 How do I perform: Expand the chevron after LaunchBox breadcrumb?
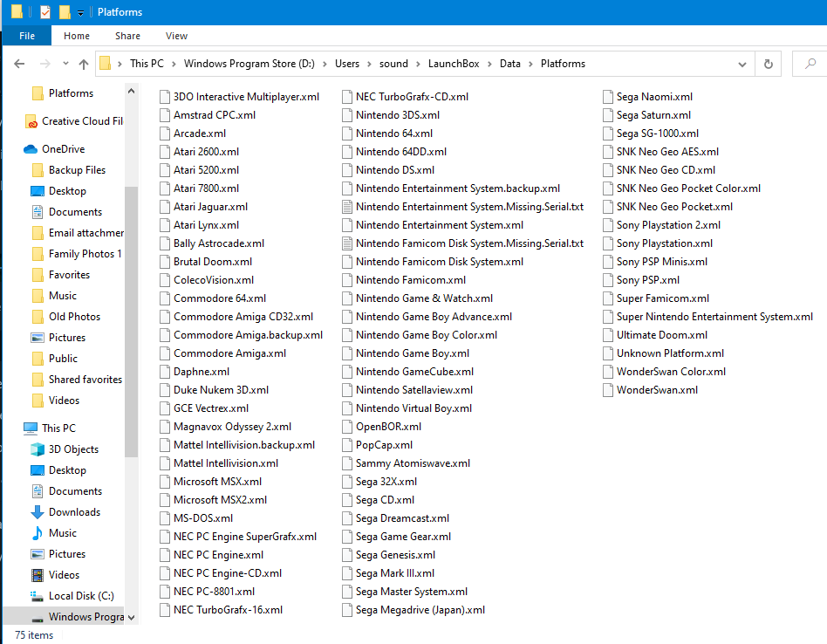(x=489, y=64)
